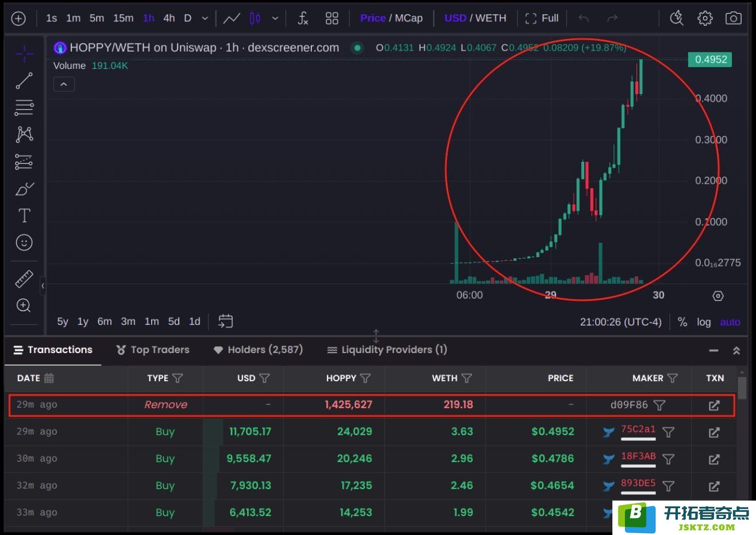Select the 1m timeframe in top toolbar

73,18
